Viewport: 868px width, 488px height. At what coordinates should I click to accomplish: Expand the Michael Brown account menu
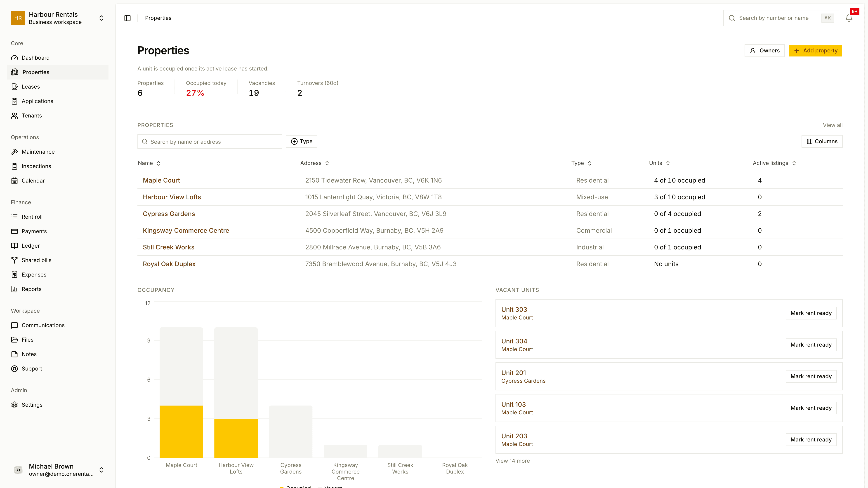[x=58, y=470]
